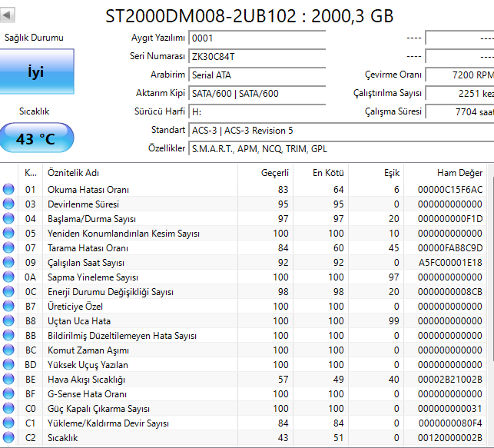Click the Çalışma Süresi field showing 7704
494x448 pixels.
[x=459, y=112]
